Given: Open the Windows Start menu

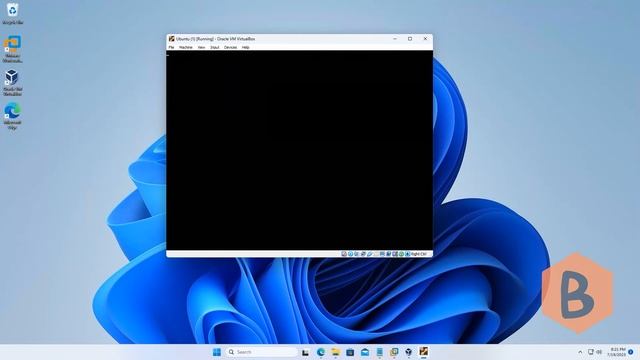Looking at the screenshot, I should (217, 352).
